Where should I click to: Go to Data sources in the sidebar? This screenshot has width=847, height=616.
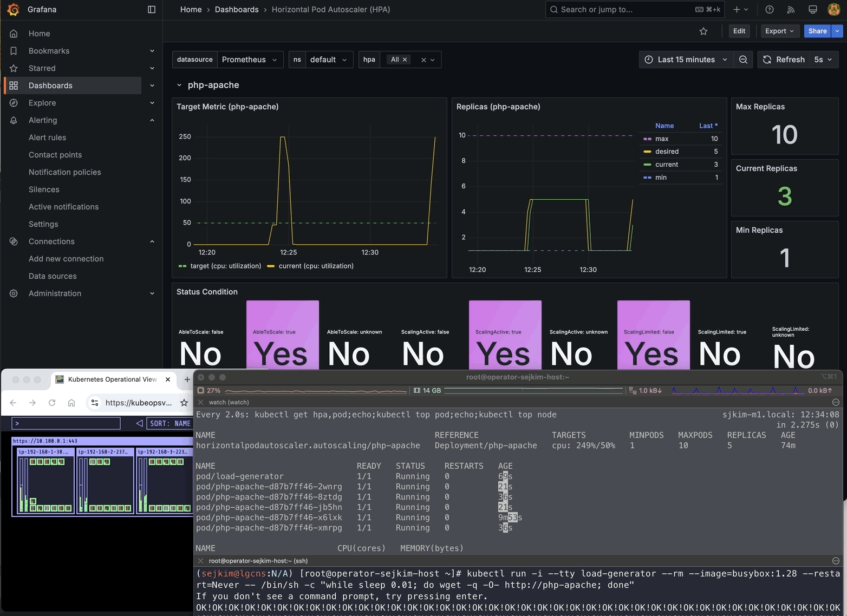click(53, 276)
